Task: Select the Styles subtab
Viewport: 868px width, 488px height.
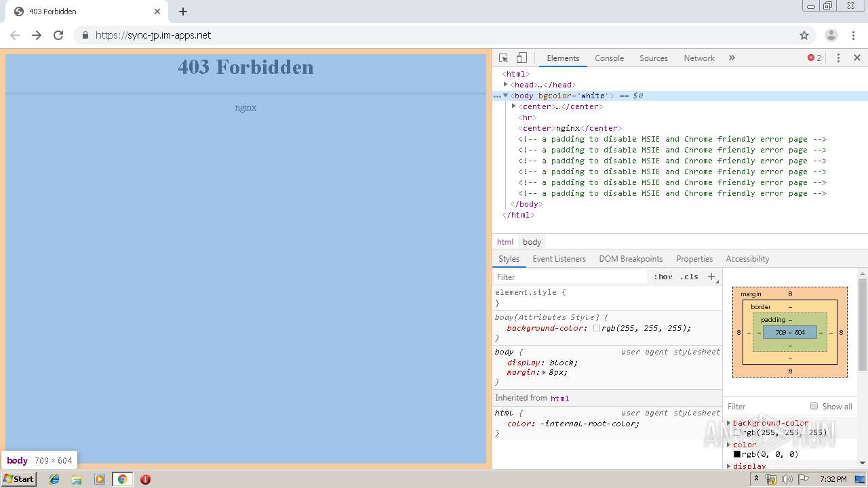Action: click(x=509, y=259)
